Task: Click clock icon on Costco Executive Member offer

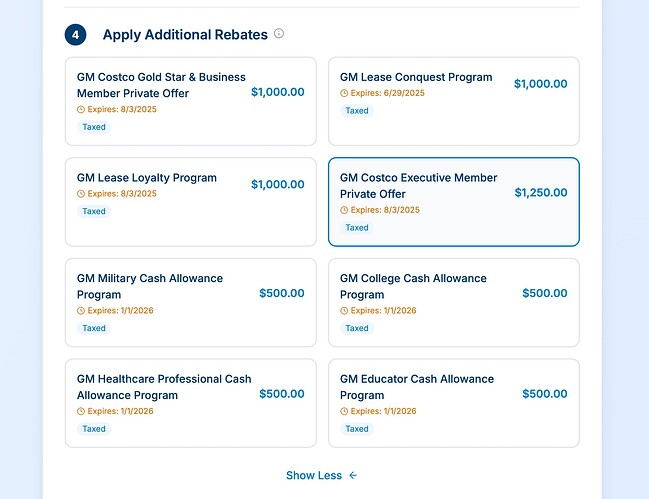Action: (x=344, y=210)
